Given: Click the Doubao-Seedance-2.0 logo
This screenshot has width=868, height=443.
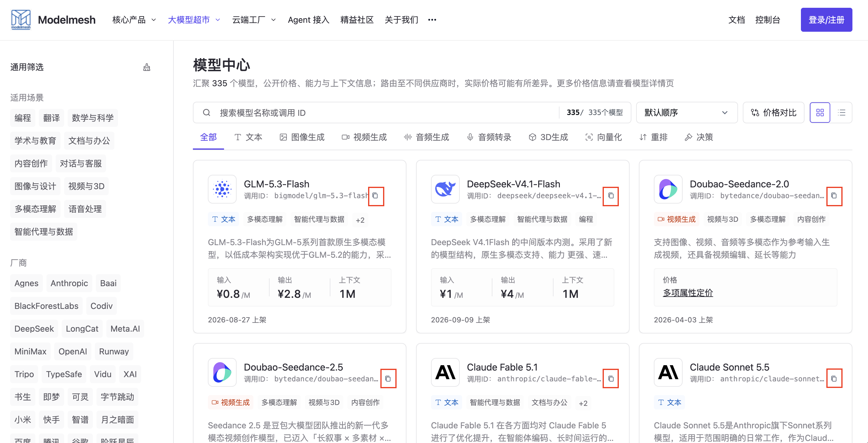Looking at the screenshot, I should [x=668, y=189].
